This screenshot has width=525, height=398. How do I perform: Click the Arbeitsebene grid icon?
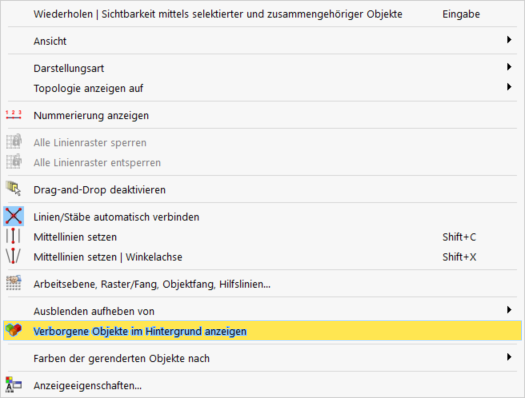tap(14, 283)
